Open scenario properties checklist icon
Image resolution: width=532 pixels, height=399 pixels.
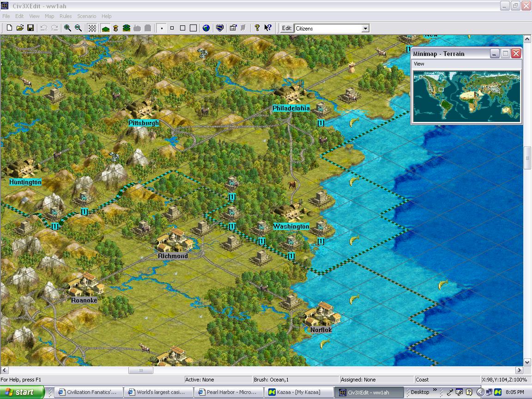click(233, 28)
